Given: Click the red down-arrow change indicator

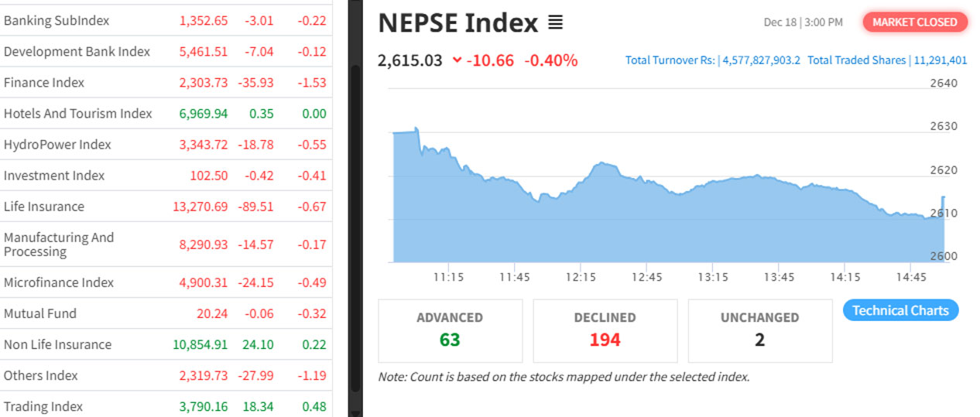Looking at the screenshot, I should click(457, 60).
